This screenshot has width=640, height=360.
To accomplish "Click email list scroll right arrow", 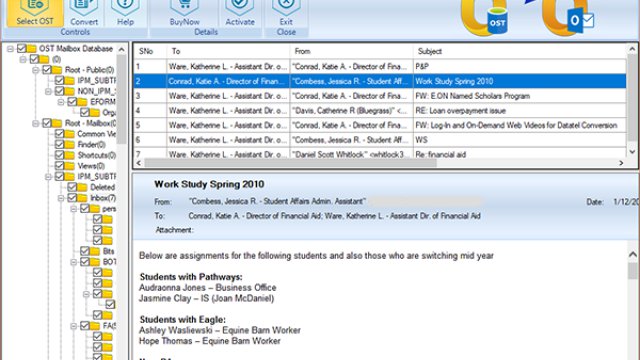I will pyautogui.click(x=621, y=163).
